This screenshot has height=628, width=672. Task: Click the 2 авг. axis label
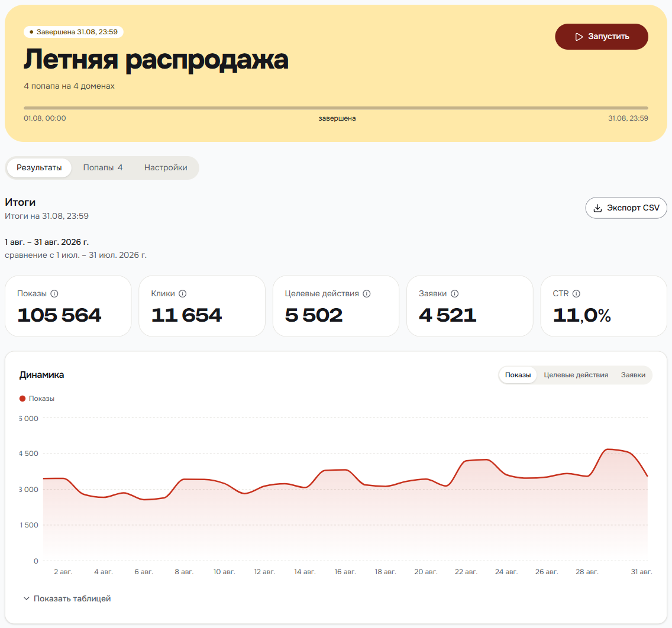[x=63, y=572]
